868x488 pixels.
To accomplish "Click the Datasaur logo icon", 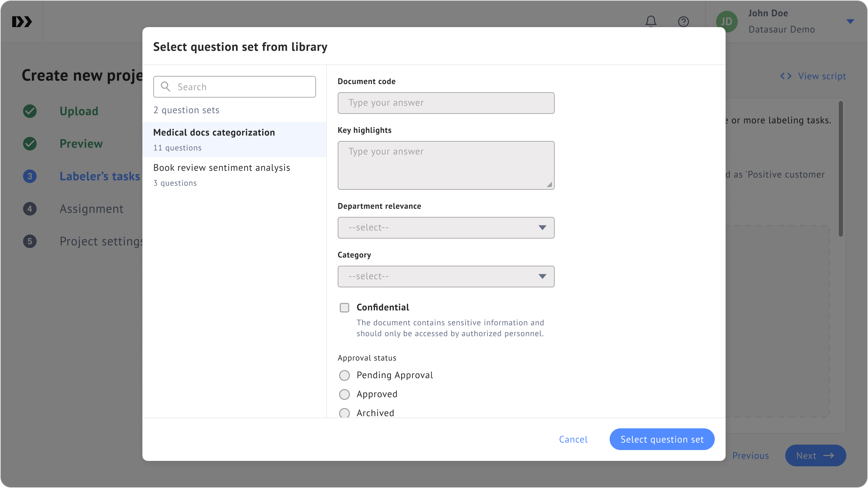I will [22, 22].
